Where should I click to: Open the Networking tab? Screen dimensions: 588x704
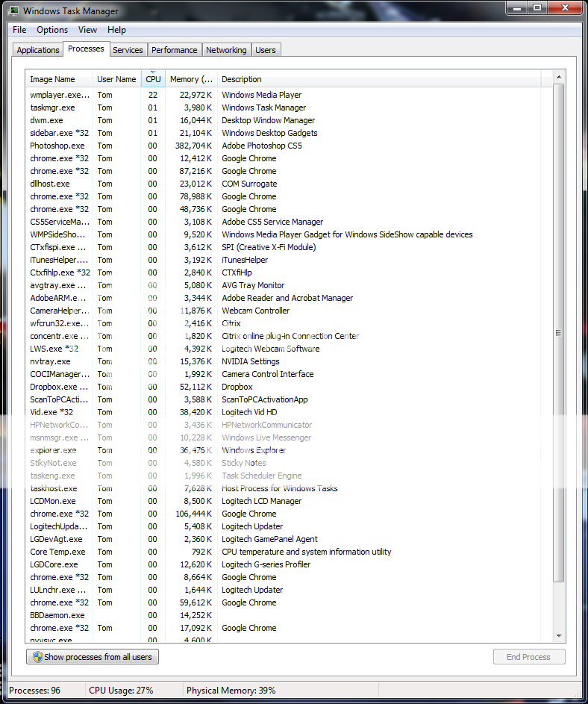click(226, 50)
